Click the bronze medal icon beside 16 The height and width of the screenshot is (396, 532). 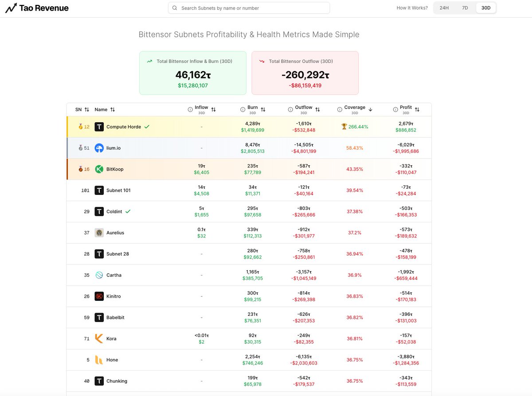80,169
